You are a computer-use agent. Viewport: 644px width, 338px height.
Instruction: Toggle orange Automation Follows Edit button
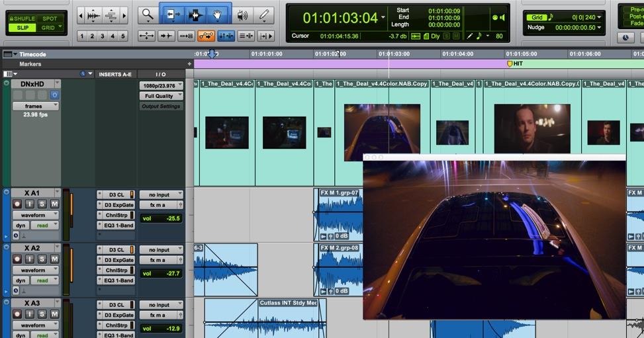pyautogui.click(x=206, y=36)
